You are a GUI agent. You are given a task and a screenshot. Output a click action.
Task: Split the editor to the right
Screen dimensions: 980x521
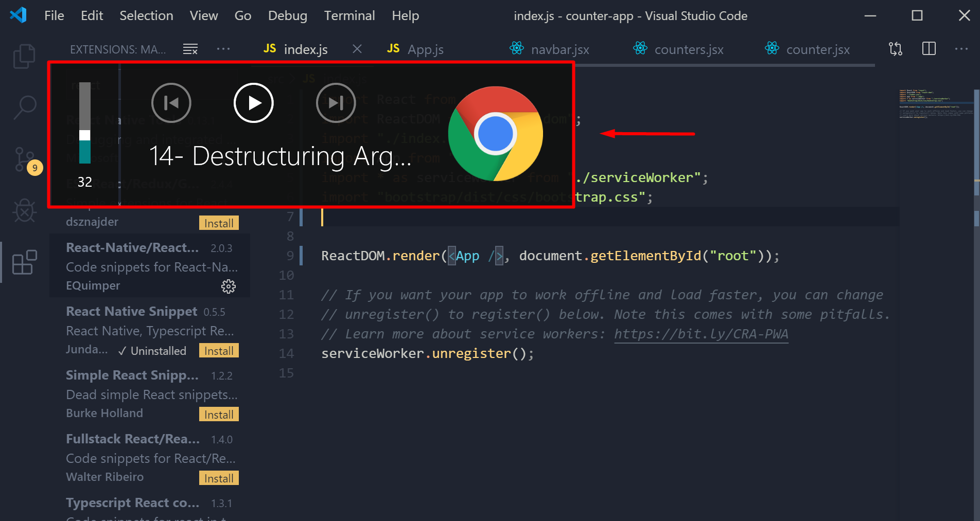pyautogui.click(x=929, y=49)
